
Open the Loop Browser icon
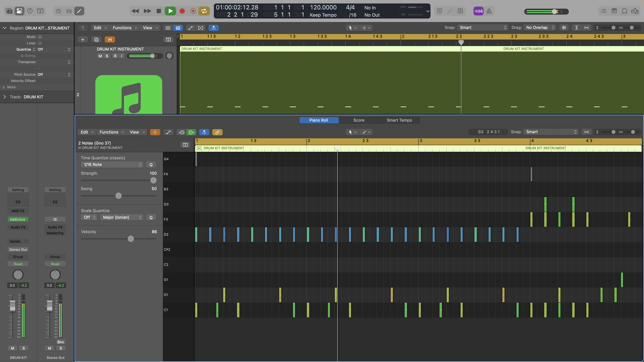624,11
